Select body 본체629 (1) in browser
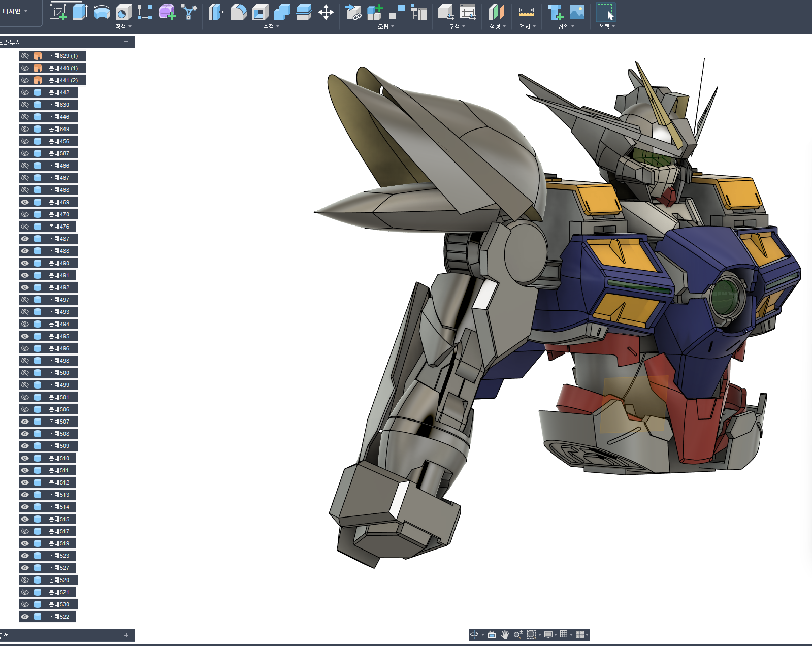 [63, 56]
